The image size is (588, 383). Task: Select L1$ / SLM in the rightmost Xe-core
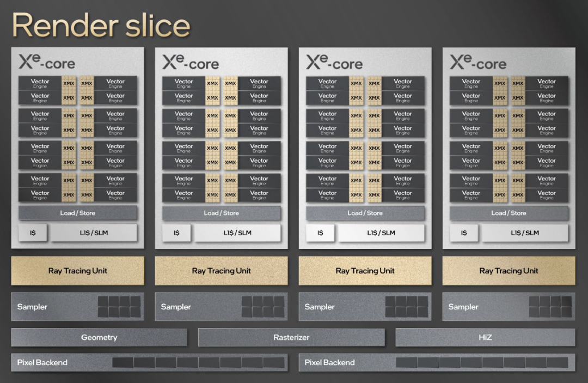coord(525,233)
